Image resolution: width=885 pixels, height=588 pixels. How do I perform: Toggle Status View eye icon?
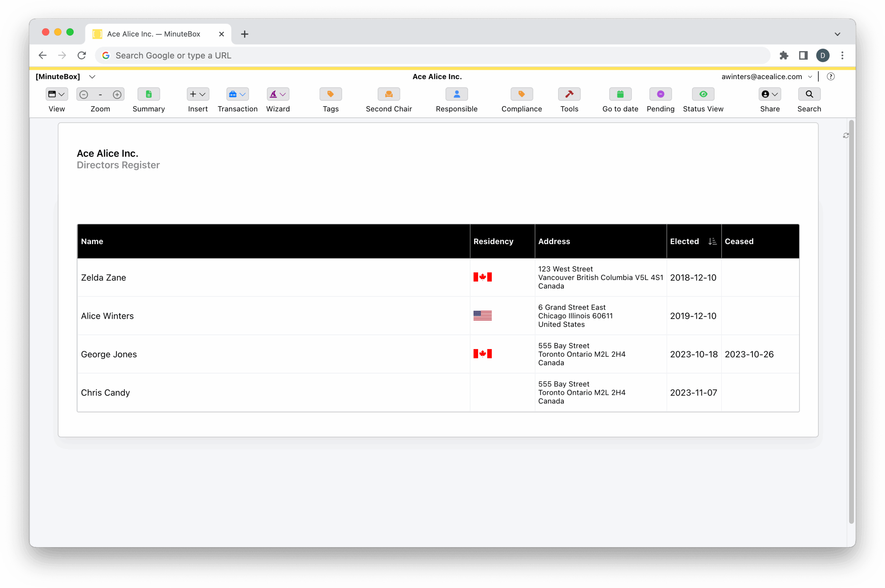pos(703,94)
